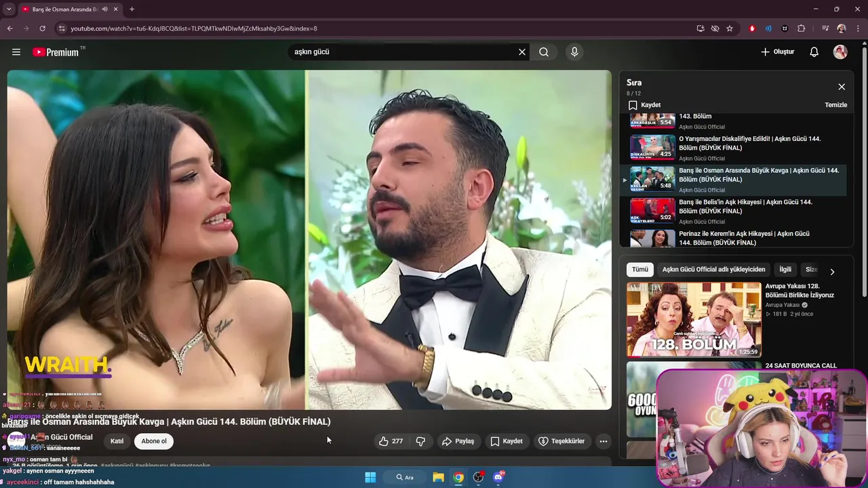
Task: Open the 24 SAAT BOYUNCA CALL video title
Action: (801, 366)
